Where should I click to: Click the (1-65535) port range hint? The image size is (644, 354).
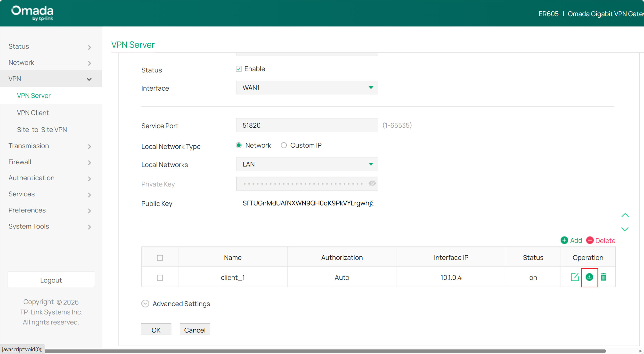pyautogui.click(x=397, y=125)
